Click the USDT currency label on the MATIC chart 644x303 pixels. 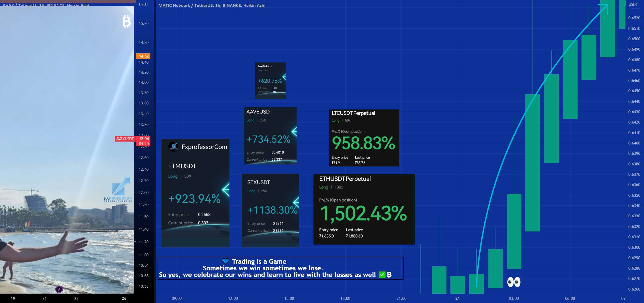633,5
